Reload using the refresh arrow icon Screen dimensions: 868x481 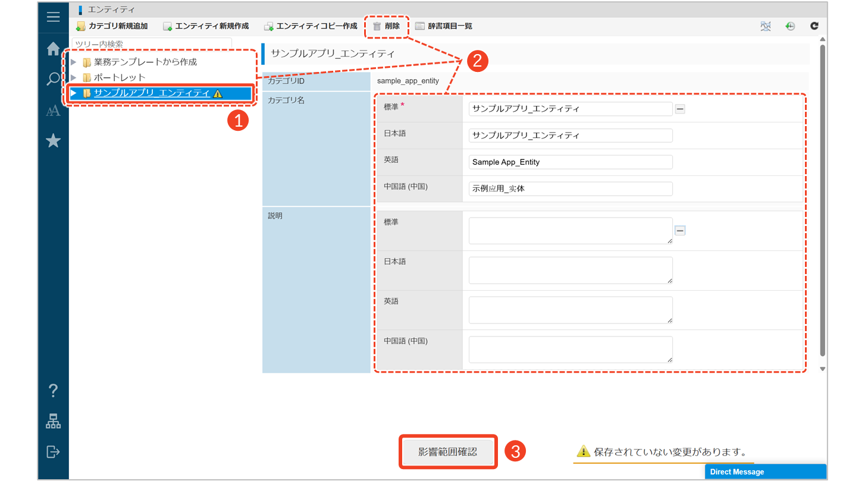pyautogui.click(x=814, y=26)
